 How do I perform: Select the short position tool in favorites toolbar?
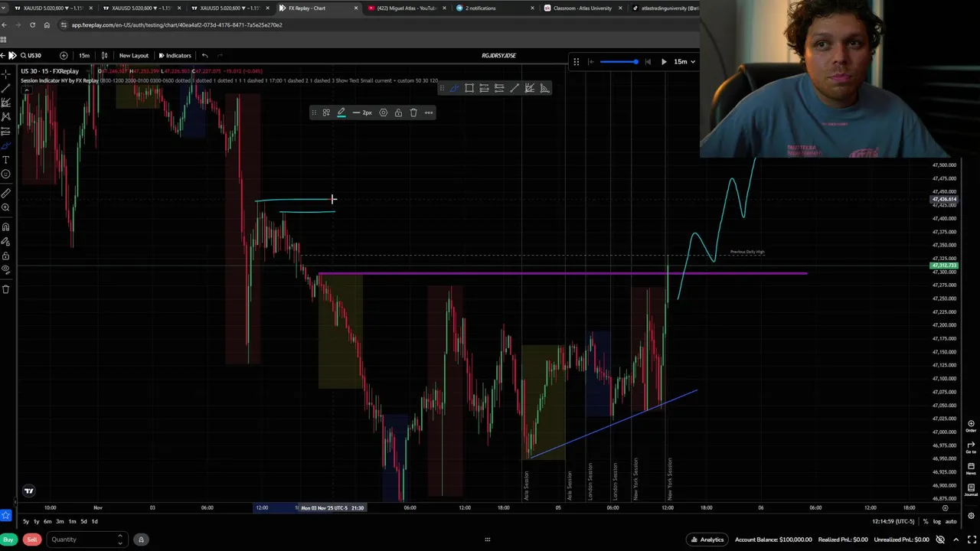(x=499, y=88)
